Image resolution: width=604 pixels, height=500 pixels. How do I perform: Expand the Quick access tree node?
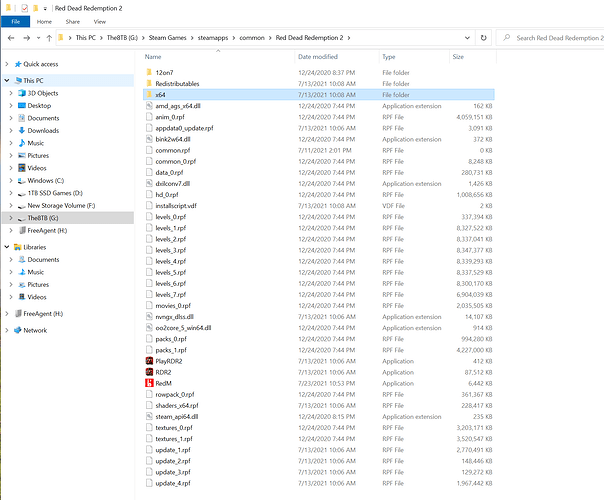(7, 64)
